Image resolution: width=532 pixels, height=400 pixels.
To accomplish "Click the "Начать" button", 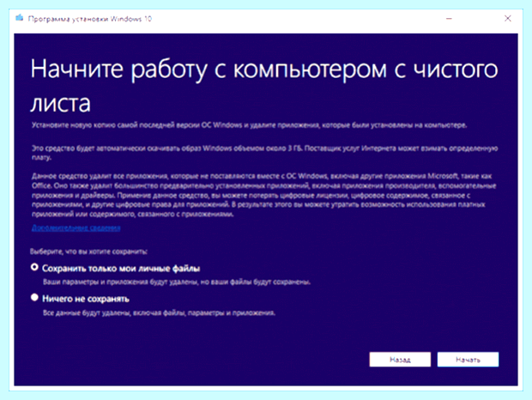I will tap(468, 360).
